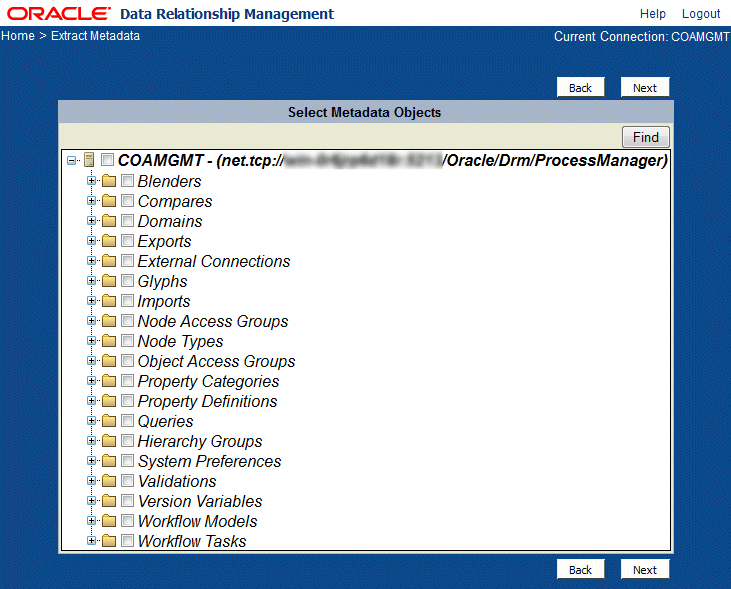The width and height of the screenshot is (731, 589).
Task: Click the External Connections folder icon
Action: coord(109,261)
